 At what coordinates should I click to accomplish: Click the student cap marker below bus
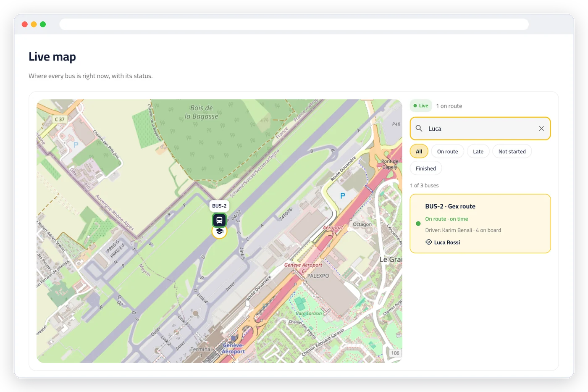coord(219,232)
